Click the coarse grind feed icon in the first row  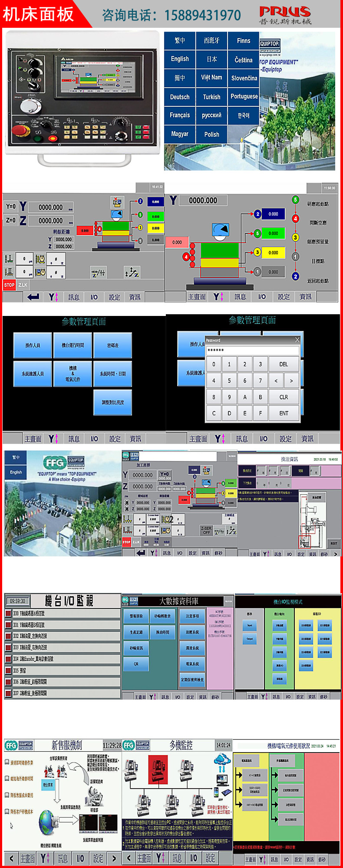[x=9, y=259]
